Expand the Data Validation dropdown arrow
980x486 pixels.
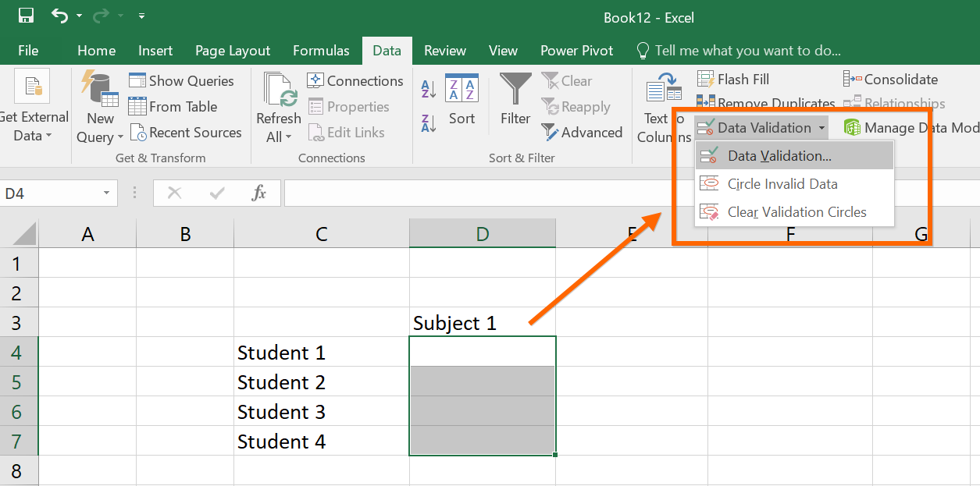coord(821,128)
